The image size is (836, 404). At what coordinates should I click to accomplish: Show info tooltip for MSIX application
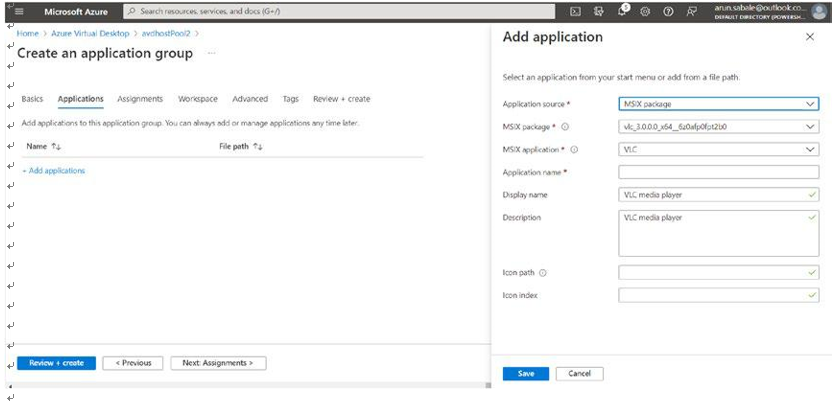[x=574, y=150]
